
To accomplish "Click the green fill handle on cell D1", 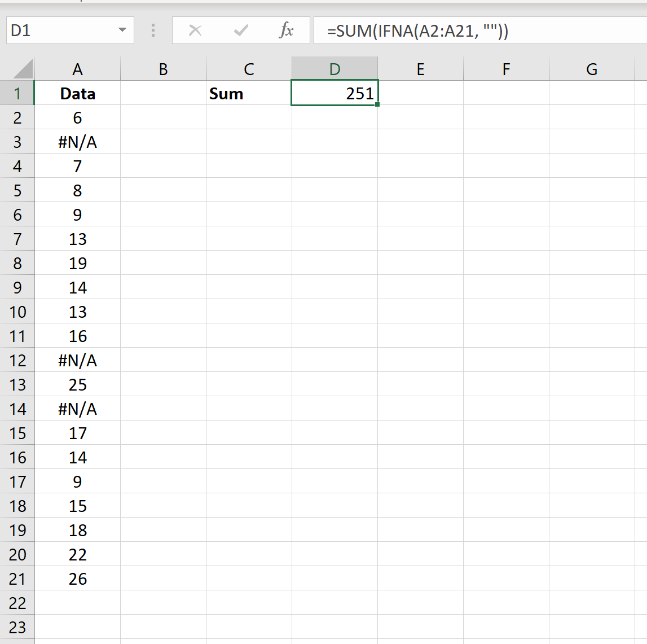I will pyautogui.click(x=378, y=105).
